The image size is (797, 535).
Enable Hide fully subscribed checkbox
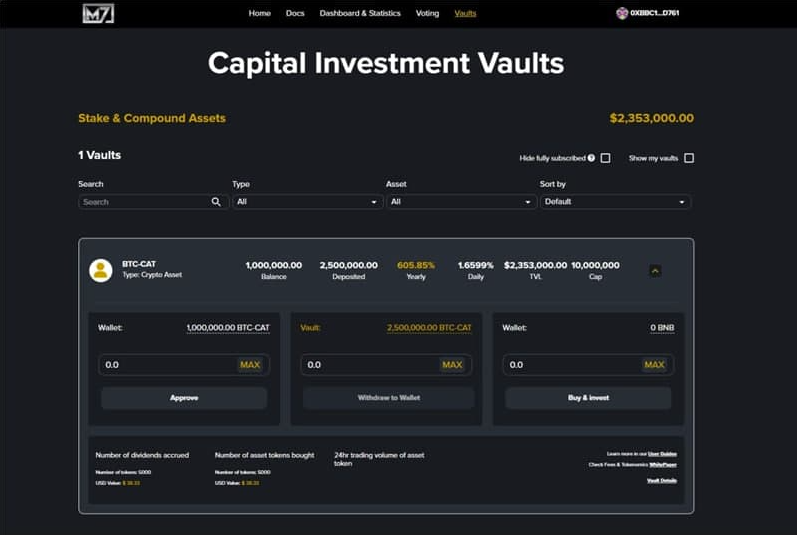[x=605, y=158]
